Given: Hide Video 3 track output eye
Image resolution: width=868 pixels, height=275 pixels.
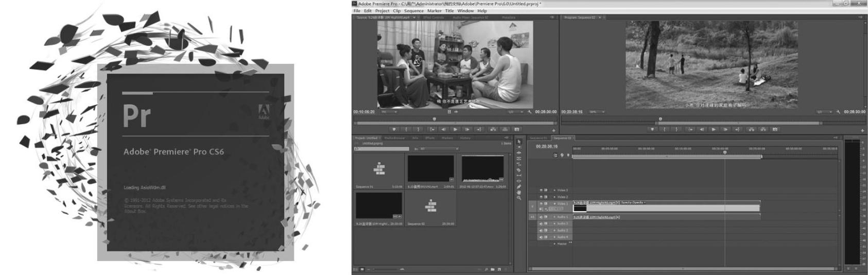Looking at the screenshot, I should point(541,191).
